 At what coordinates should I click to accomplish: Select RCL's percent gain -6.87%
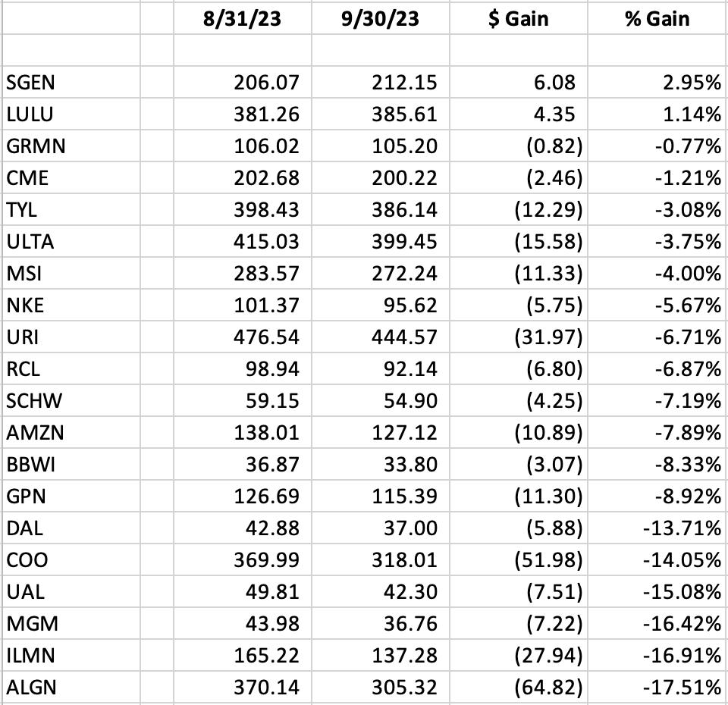657,369
